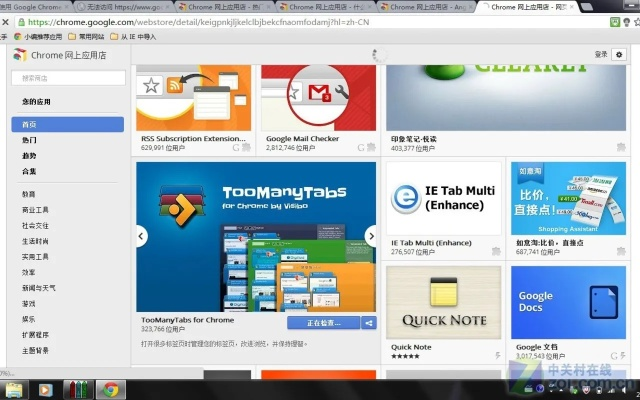This screenshot has width=640, height=400.
Task: Click the green extension icon in address bar
Action: [615, 22]
